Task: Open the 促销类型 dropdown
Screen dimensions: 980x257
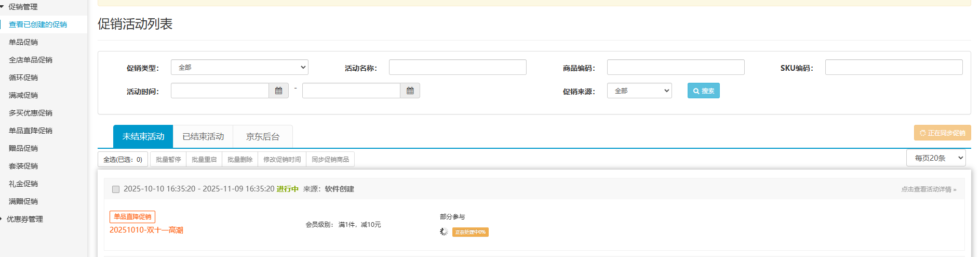Action: [x=239, y=68]
